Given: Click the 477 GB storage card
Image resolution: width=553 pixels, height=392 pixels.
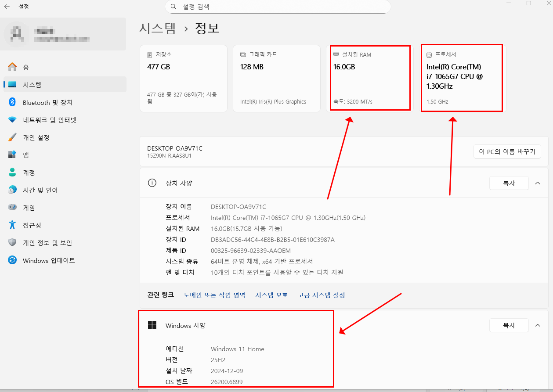Looking at the screenshot, I should [x=184, y=79].
